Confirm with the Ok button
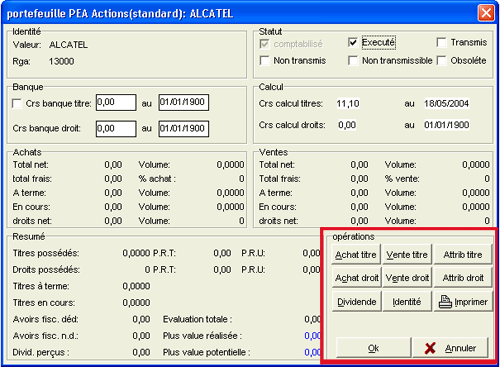This screenshot has height=367, width=500. pyautogui.click(x=373, y=348)
